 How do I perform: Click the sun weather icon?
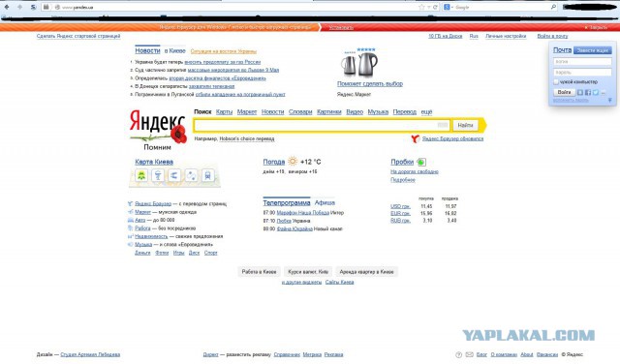point(293,162)
